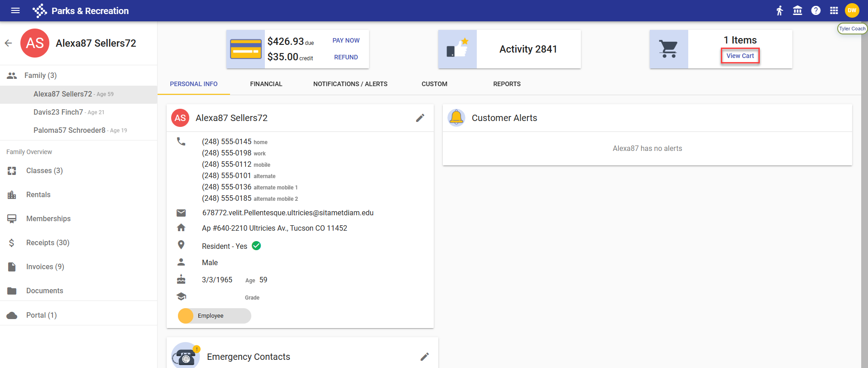Edit Emergency Contacts with pencil icon
The height and width of the screenshot is (368, 868).
point(424,357)
